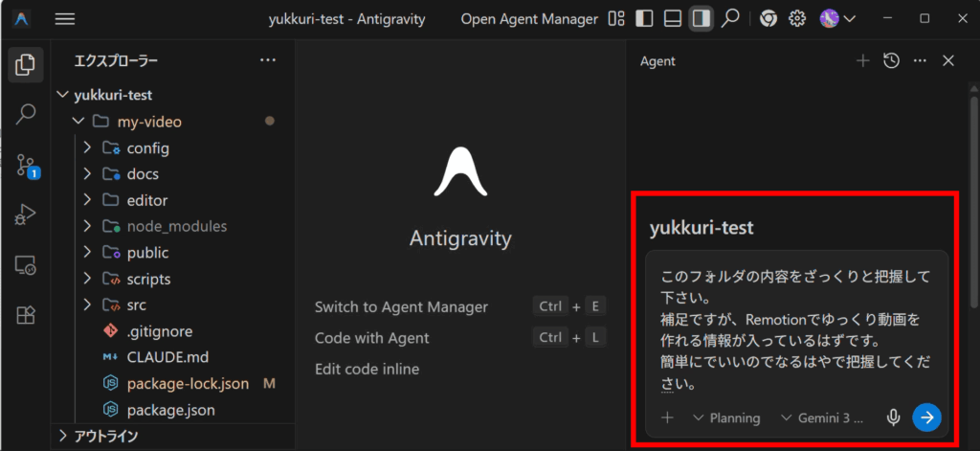Viewport: 980px width, 451px height.
Task: Show past agent conversation history
Action: (891, 61)
